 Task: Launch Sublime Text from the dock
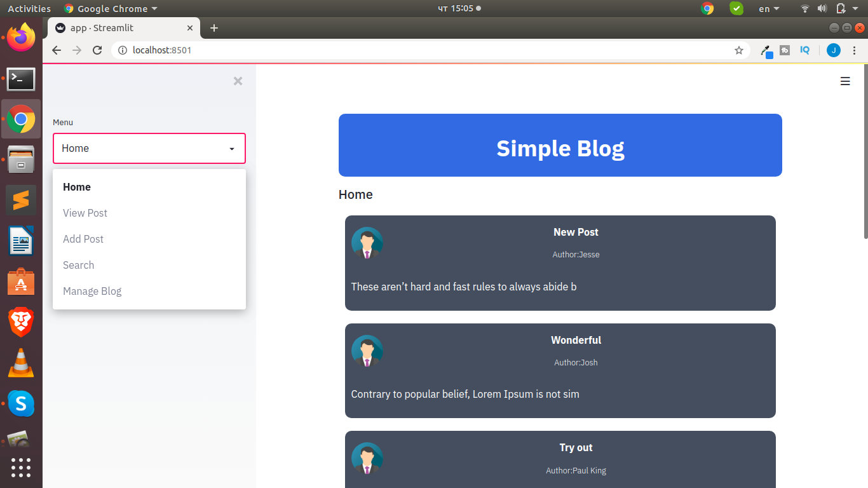pos(21,200)
